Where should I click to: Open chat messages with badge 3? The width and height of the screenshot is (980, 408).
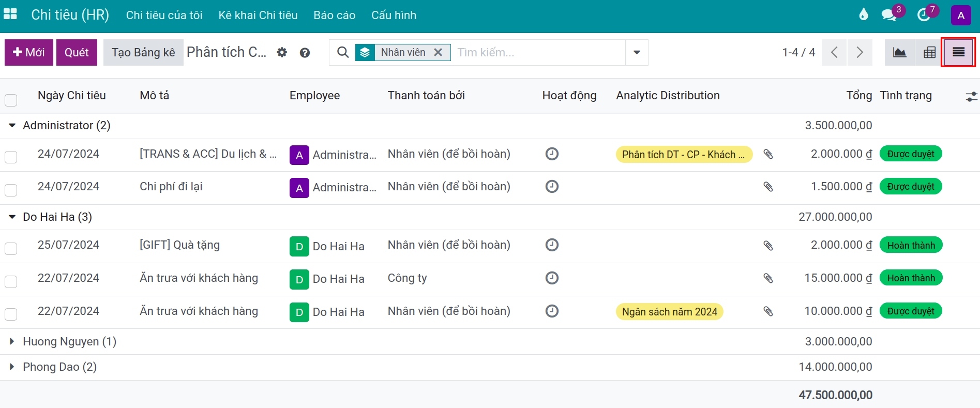point(889,14)
